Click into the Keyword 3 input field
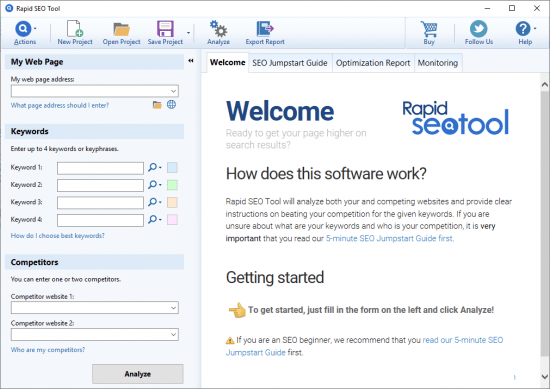Image resolution: width=550 pixels, height=389 pixels. tap(100, 202)
